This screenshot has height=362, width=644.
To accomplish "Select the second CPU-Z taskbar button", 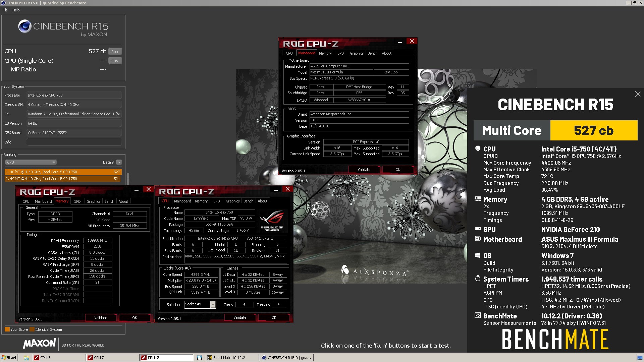I will 112,358.
